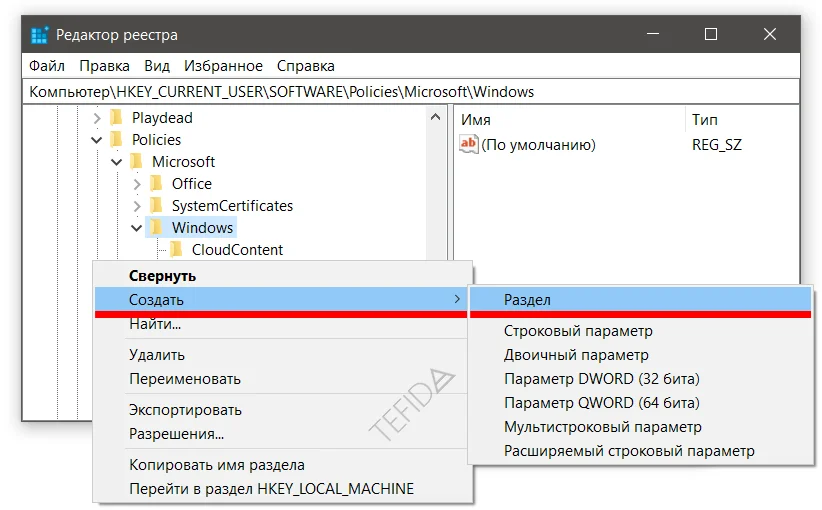Click the Office folder icon
This screenshot has width=822, height=510.
[x=156, y=183]
